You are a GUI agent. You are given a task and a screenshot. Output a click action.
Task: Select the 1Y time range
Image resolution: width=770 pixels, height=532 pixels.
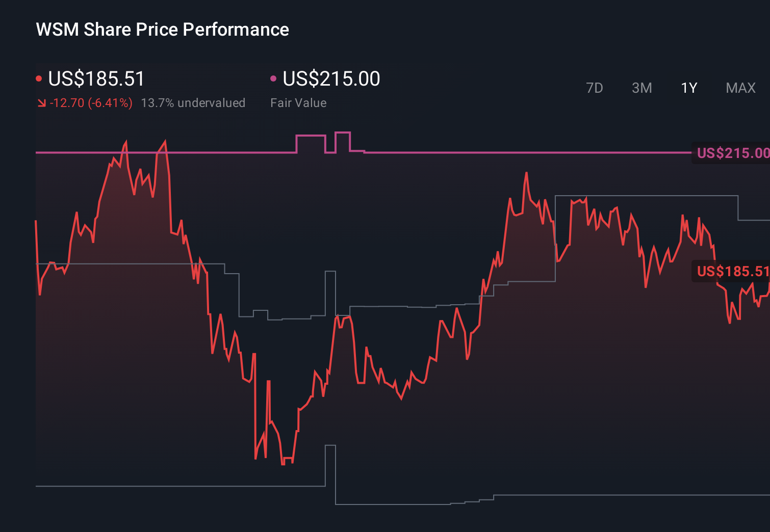(x=688, y=88)
